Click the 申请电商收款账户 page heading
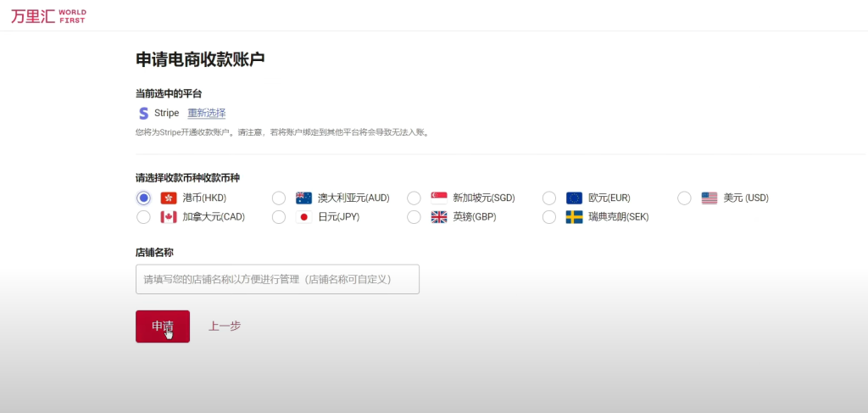 pyautogui.click(x=200, y=60)
